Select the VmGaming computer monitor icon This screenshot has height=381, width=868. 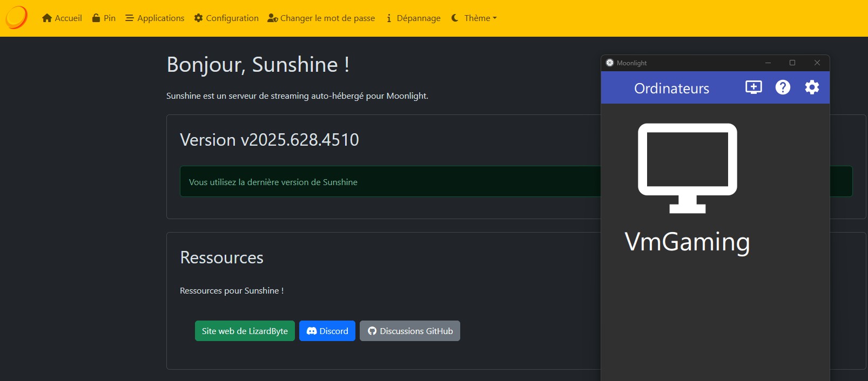[687, 168]
